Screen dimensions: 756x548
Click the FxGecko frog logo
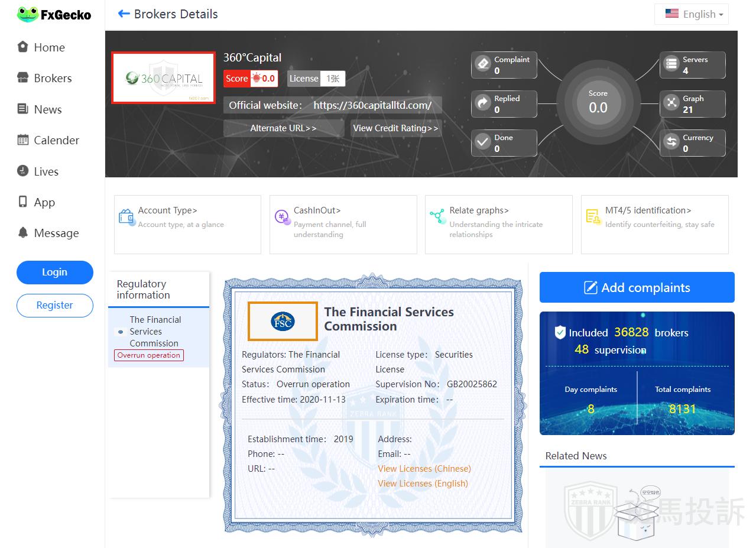(27, 15)
